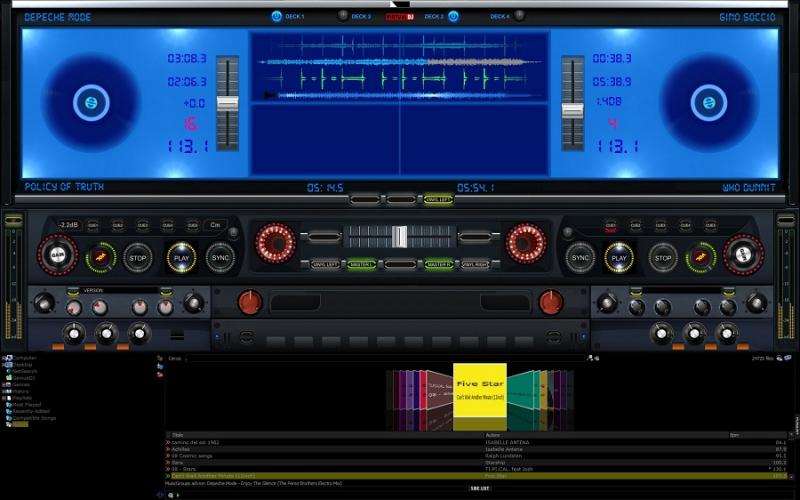The height and width of the screenshot is (500, 800).
Task: Expand the Desktop tree node
Action: [x=4, y=365]
